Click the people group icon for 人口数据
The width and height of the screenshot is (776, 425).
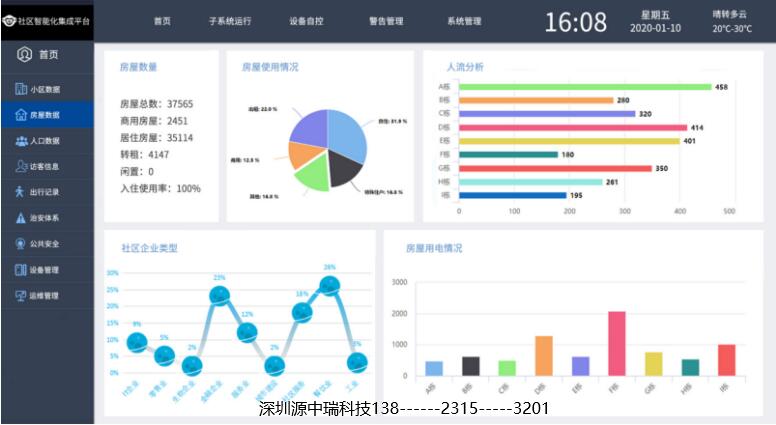(21, 141)
